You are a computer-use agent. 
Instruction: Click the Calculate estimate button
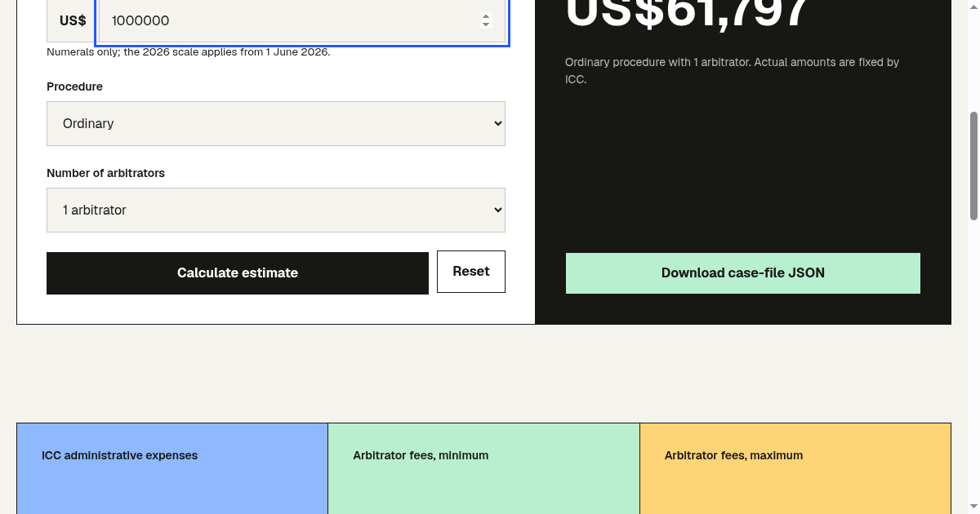(x=238, y=273)
